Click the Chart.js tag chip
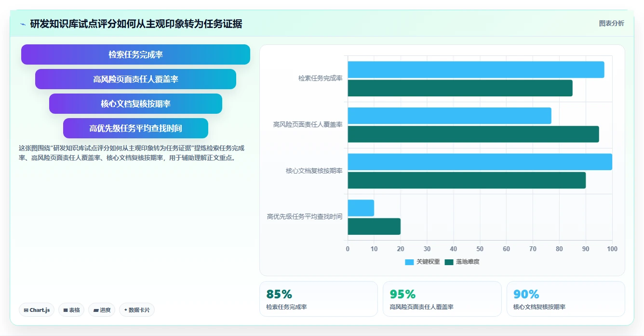This screenshot has width=644, height=336. point(37,310)
